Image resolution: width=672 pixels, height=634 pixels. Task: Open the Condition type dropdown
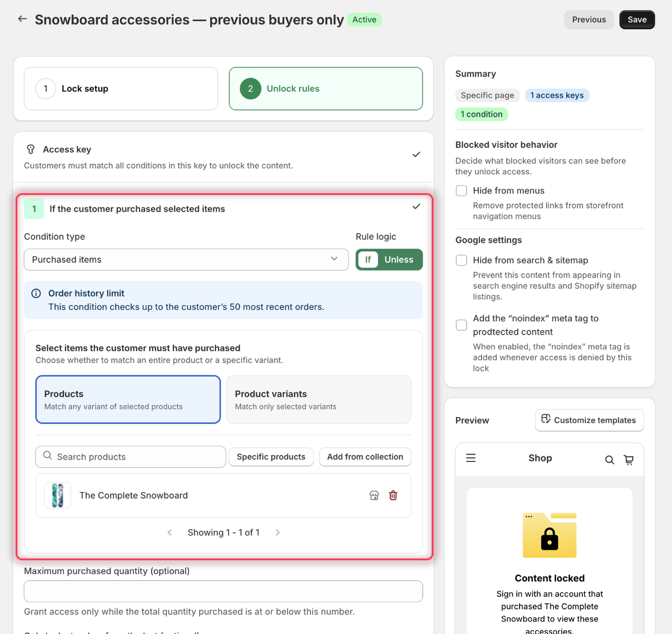click(x=186, y=260)
